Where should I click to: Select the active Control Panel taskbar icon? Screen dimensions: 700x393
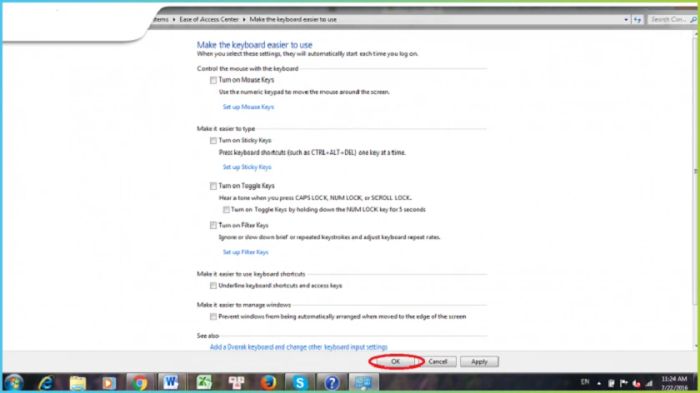click(x=363, y=383)
